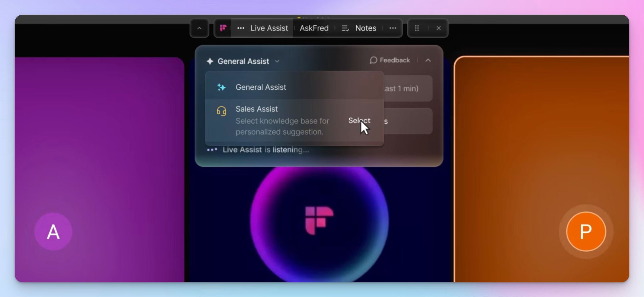Image resolution: width=644 pixels, height=297 pixels.
Task: Click the Fireflies logo icon in toolbar
Action: tap(223, 28)
